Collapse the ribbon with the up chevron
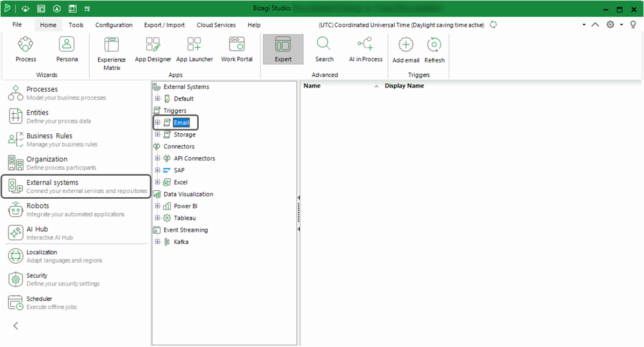Viewport: 644px width, 347px height. pyautogui.click(x=595, y=25)
